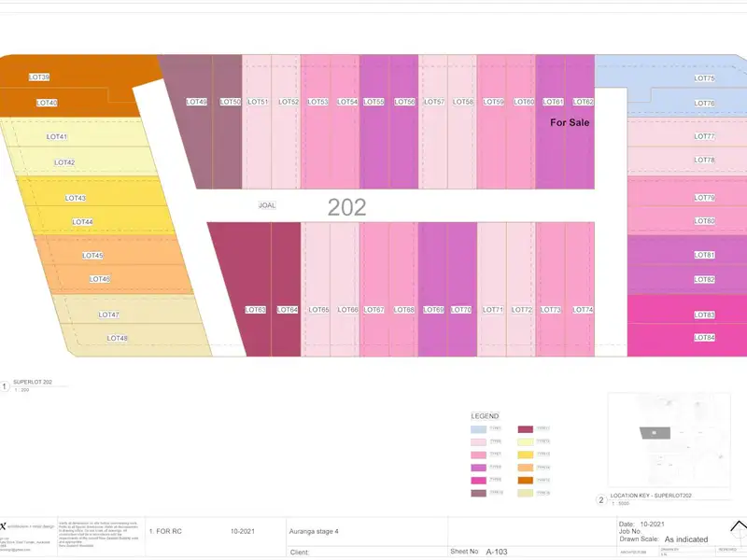Click the circled view number 2 marker
This screenshot has height=560, width=747.
(x=601, y=499)
